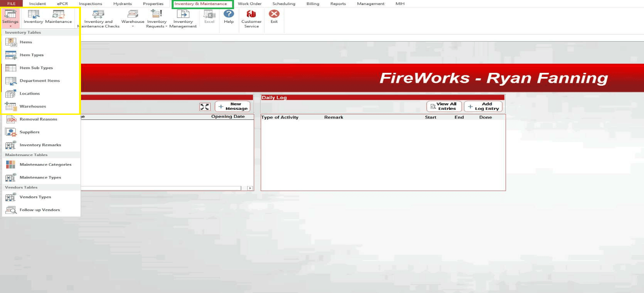
Task: Click the Type of Activity column header
Action: (280, 117)
